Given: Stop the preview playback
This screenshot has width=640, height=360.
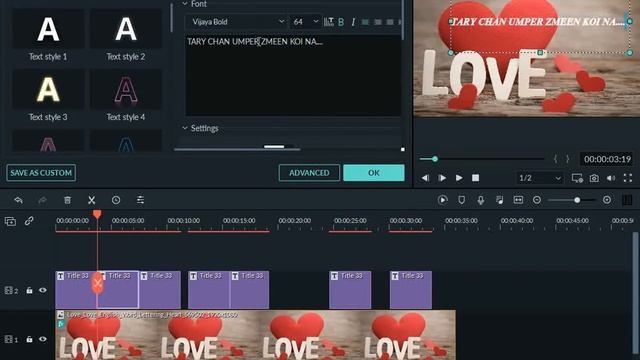Looking at the screenshot, I should click(476, 178).
